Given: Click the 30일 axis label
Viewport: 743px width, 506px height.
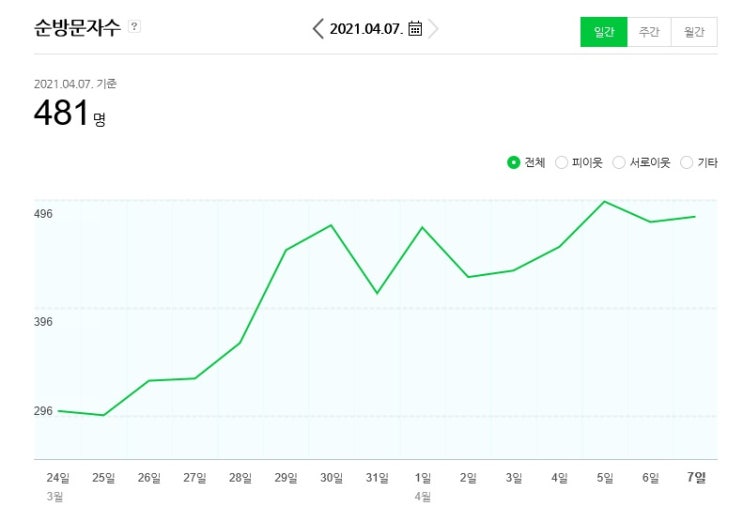Looking at the screenshot, I should click(331, 478).
